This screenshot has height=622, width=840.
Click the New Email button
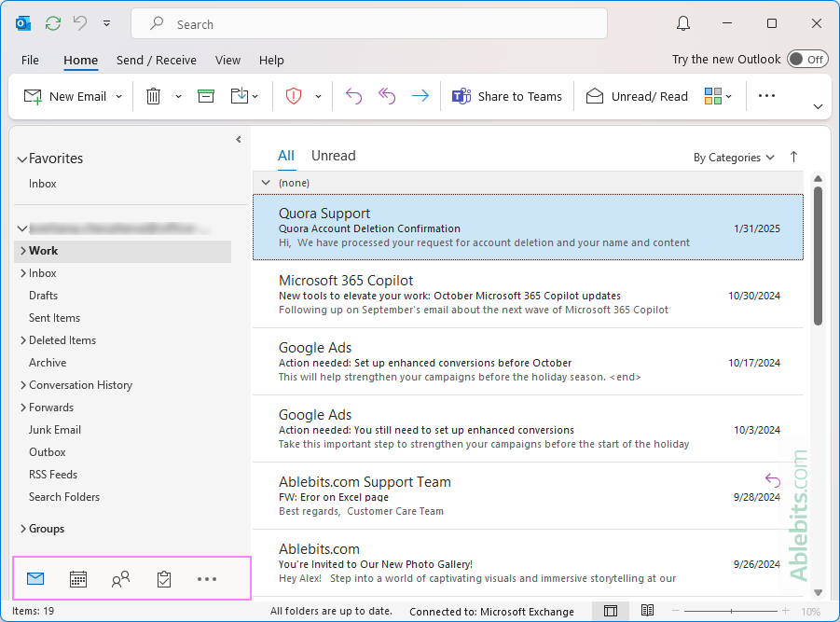(x=65, y=96)
